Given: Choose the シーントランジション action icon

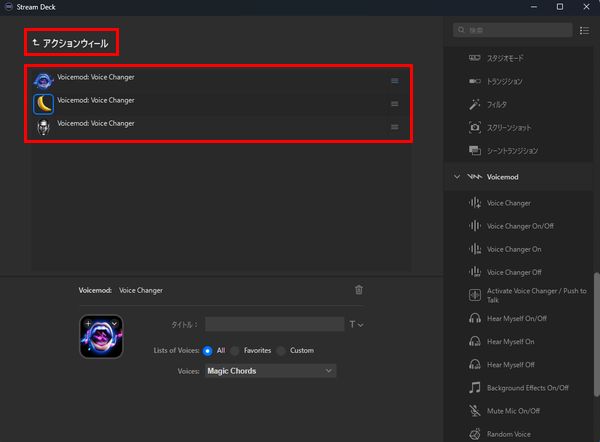Looking at the screenshot, I should click(x=474, y=150).
